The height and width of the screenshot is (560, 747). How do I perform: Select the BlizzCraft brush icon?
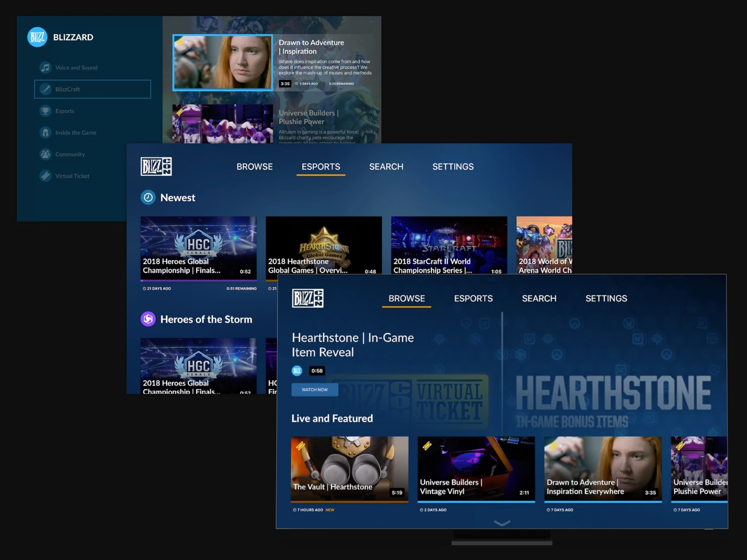click(x=45, y=89)
